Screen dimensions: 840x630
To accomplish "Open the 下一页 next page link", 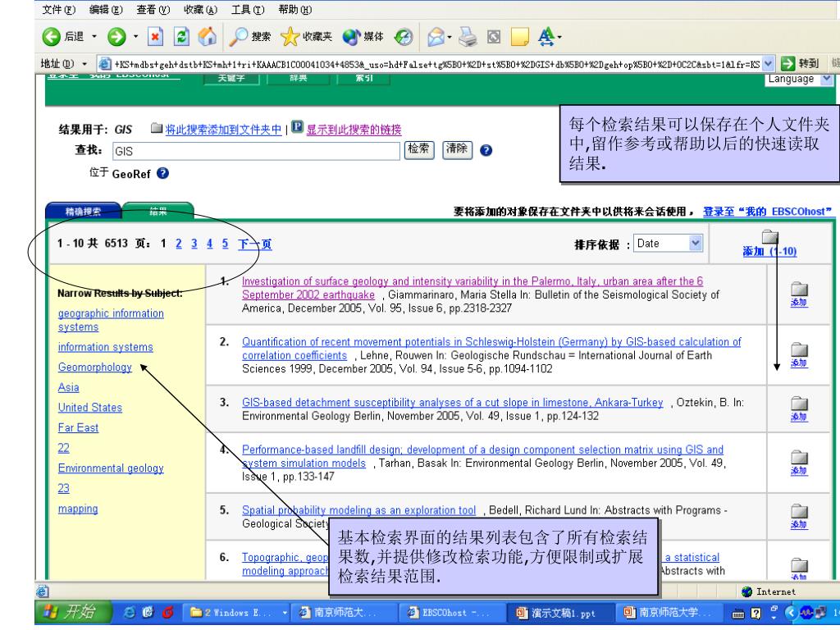I will click(254, 244).
